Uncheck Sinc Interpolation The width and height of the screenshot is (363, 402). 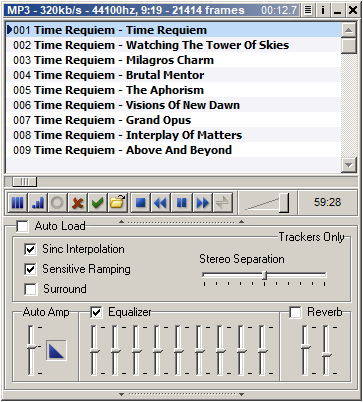[30, 249]
